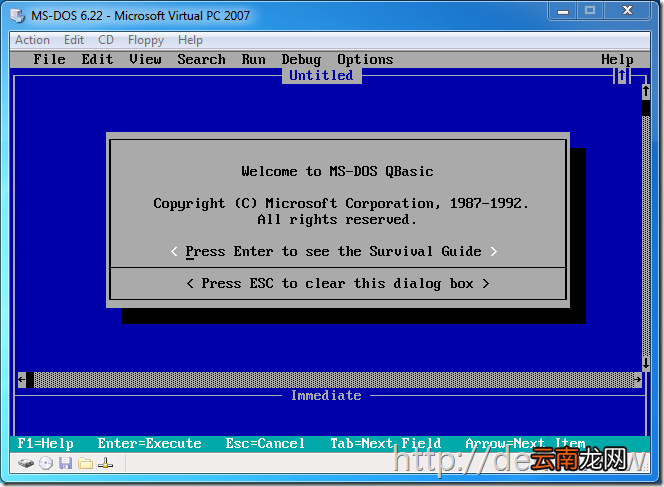Minimize the Virtual PC window
The height and width of the screenshot is (487, 664).
coord(562,11)
